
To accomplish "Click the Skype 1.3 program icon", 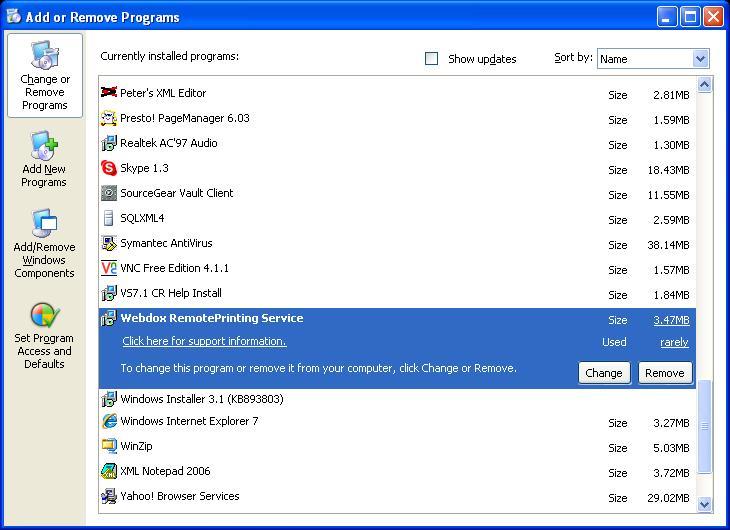I will click(109, 168).
